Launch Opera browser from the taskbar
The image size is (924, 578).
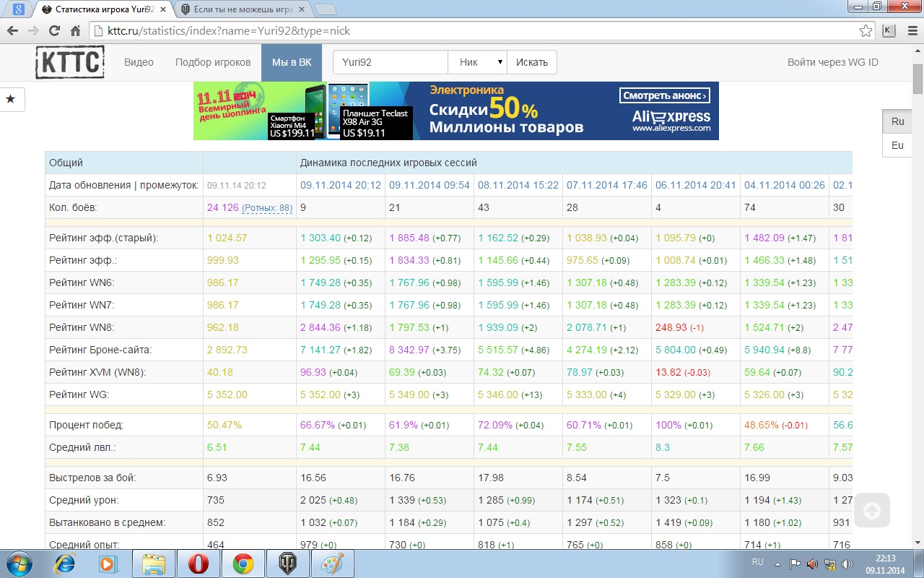click(199, 564)
